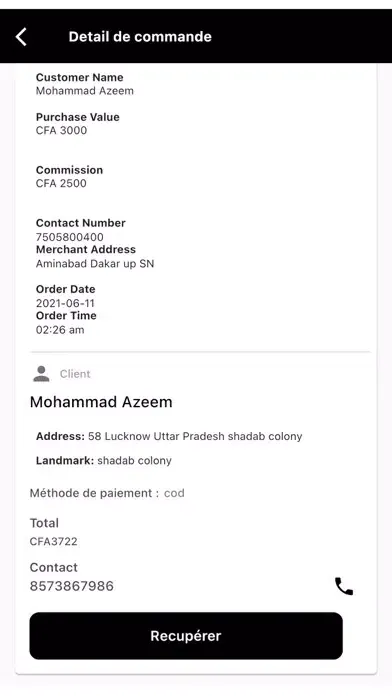Viewport: 392px width, 696px height.
Task: Select the Customer Name label
Action: 79,77
